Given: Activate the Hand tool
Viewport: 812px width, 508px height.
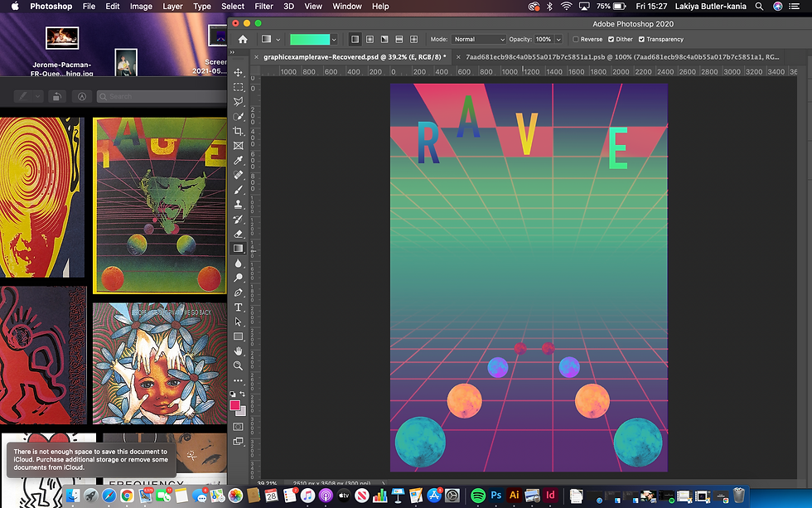Looking at the screenshot, I should coord(239,351).
